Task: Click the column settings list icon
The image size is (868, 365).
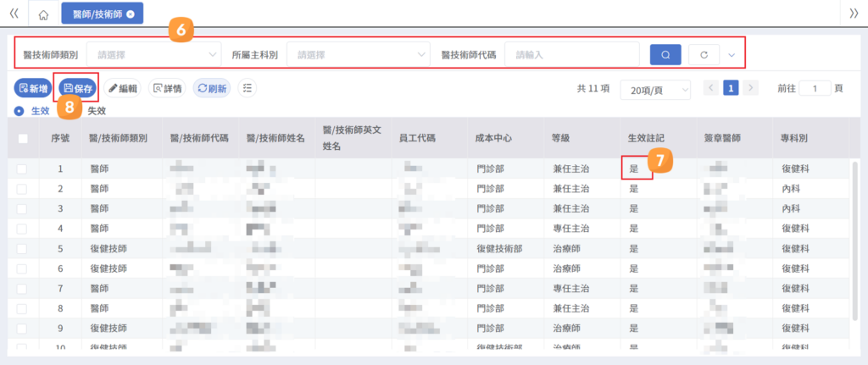Action: (x=248, y=88)
